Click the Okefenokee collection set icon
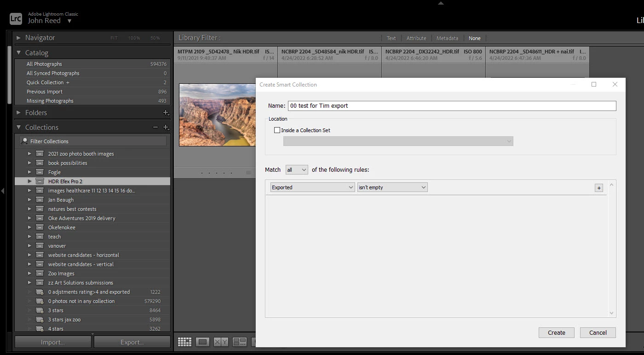The height and width of the screenshot is (355, 644). [x=40, y=227]
